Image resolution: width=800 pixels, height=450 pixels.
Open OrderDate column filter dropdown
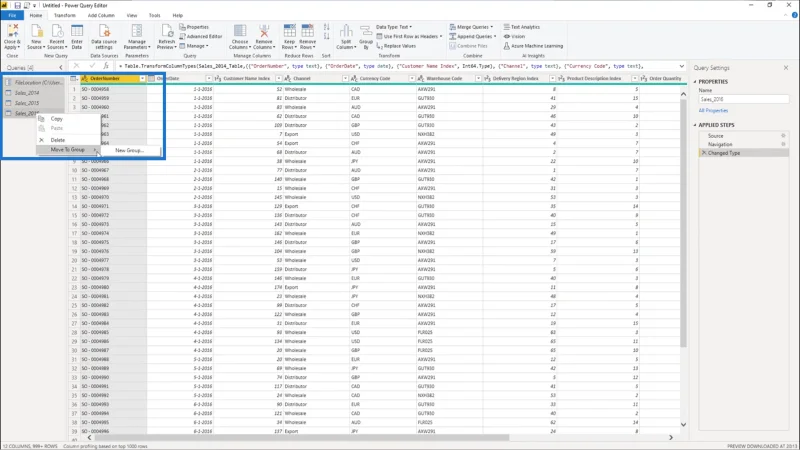209,79
